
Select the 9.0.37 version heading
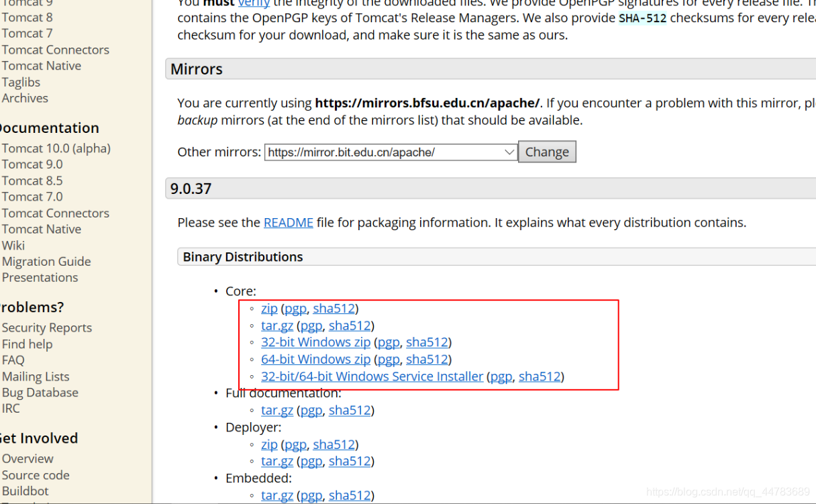(191, 189)
